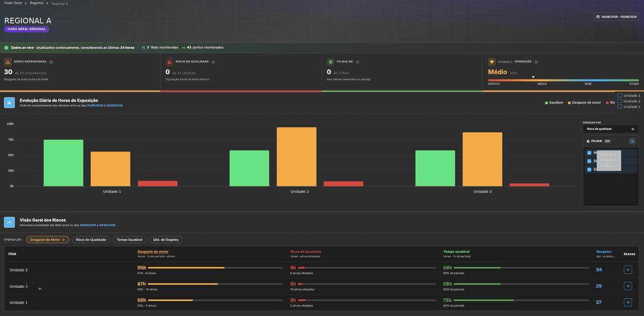The image size is (644, 316).
Task: Open the Unidade 3 row access arrow
Action: coord(628,286)
